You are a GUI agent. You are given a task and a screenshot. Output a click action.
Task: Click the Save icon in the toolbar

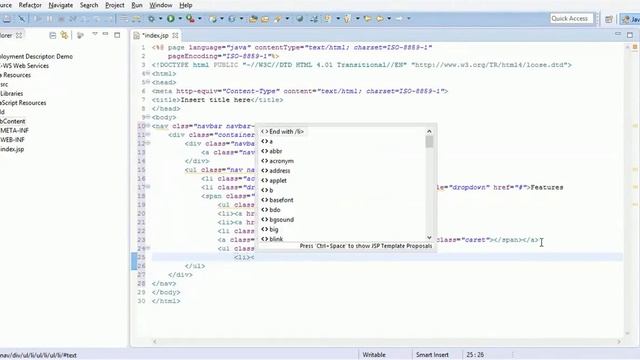[x=7, y=19]
